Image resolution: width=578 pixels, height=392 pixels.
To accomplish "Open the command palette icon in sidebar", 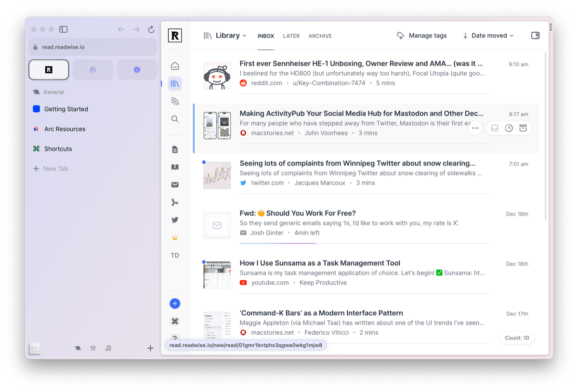I will click(175, 321).
